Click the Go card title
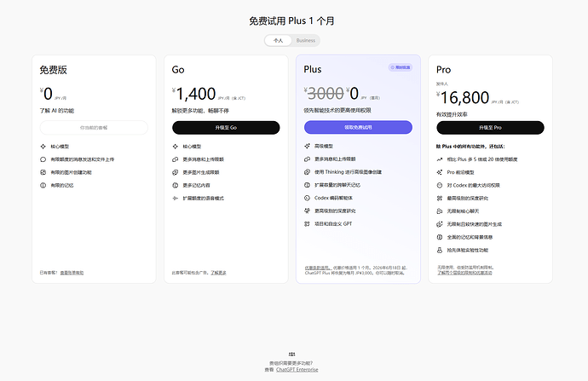The image size is (588, 381). pyautogui.click(x=178, y=70)
